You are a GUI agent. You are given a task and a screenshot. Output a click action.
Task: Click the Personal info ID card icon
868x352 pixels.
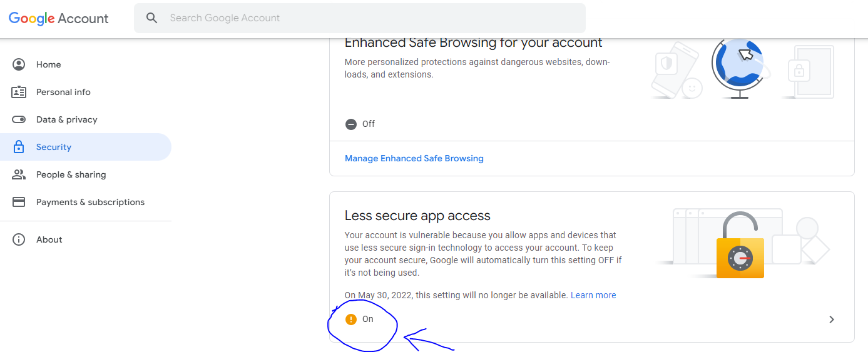click(19, 92)
